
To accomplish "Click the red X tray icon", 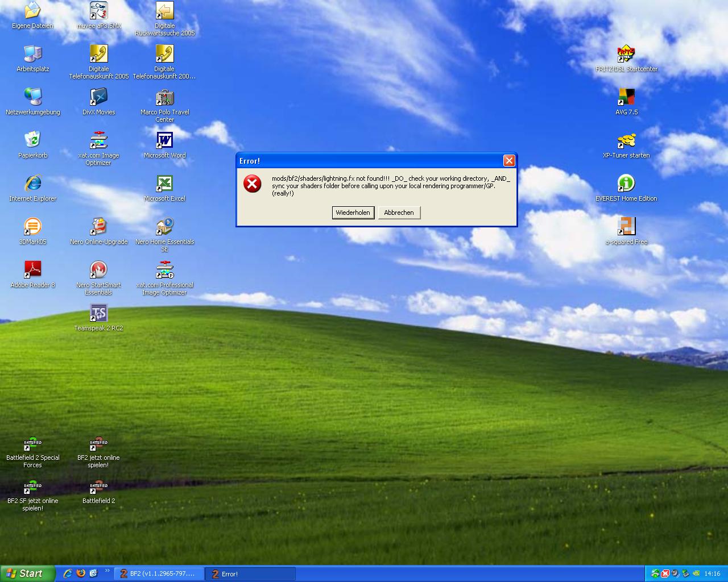I will [665, 573].
